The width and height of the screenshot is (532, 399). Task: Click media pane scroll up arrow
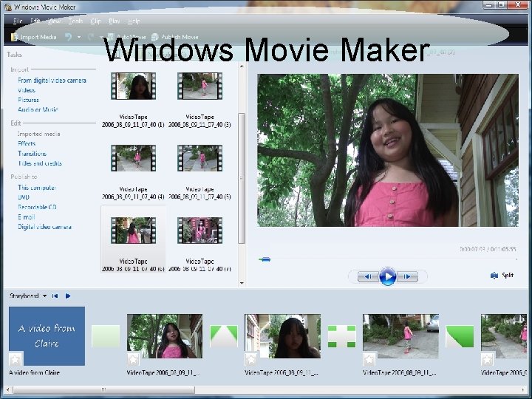(242, 66)
